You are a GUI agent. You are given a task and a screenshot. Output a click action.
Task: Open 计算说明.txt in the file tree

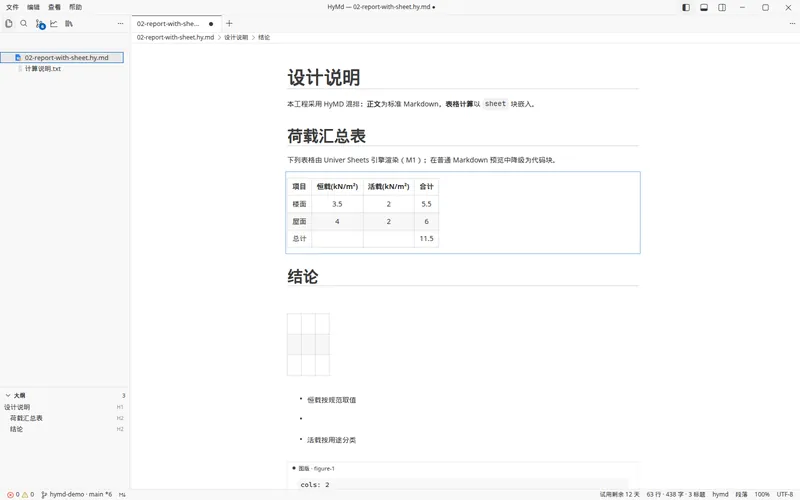click(43, 68)
